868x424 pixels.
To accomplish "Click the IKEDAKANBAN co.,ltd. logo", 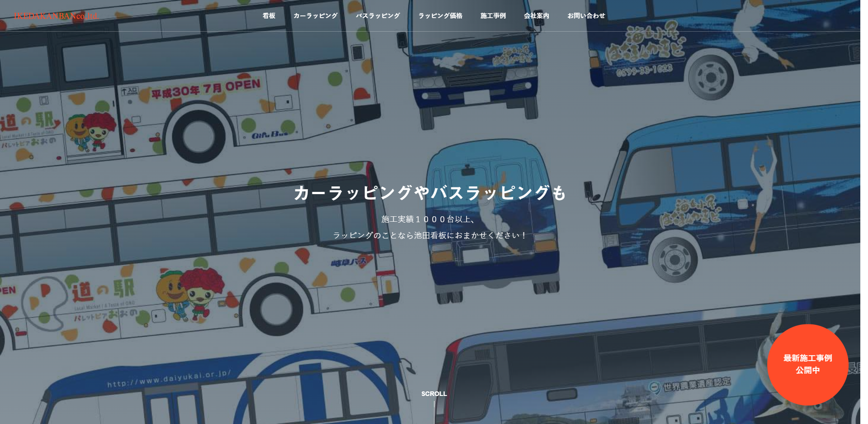I will click(56, 16).
